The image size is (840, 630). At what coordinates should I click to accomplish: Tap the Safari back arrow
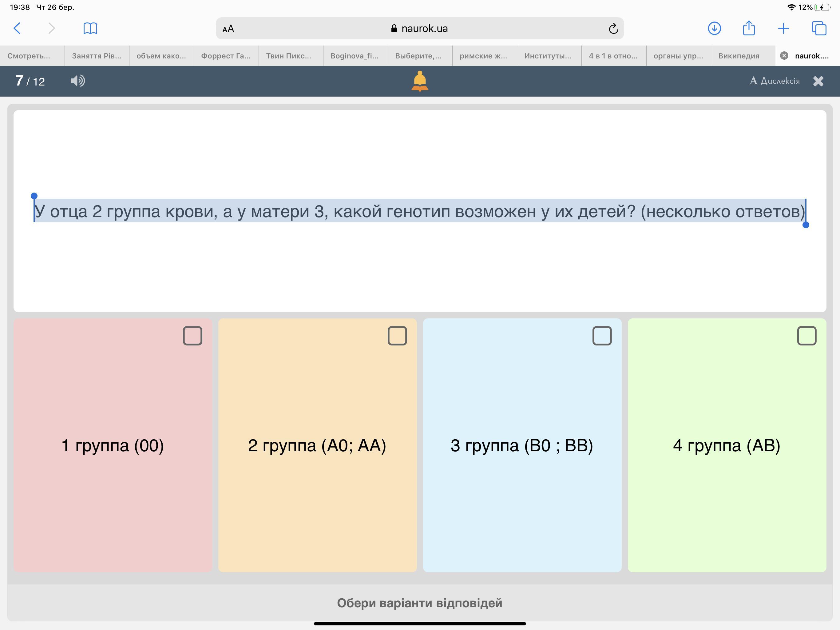pos(17,28)
